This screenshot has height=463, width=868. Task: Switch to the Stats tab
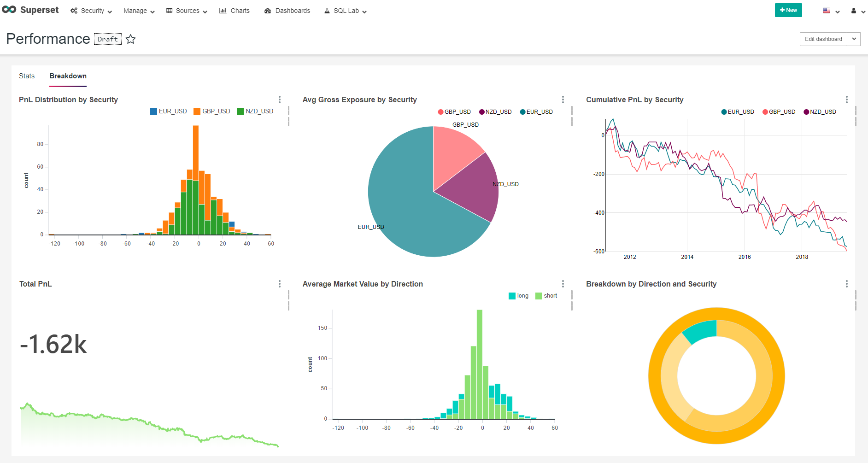pos(27,76)
